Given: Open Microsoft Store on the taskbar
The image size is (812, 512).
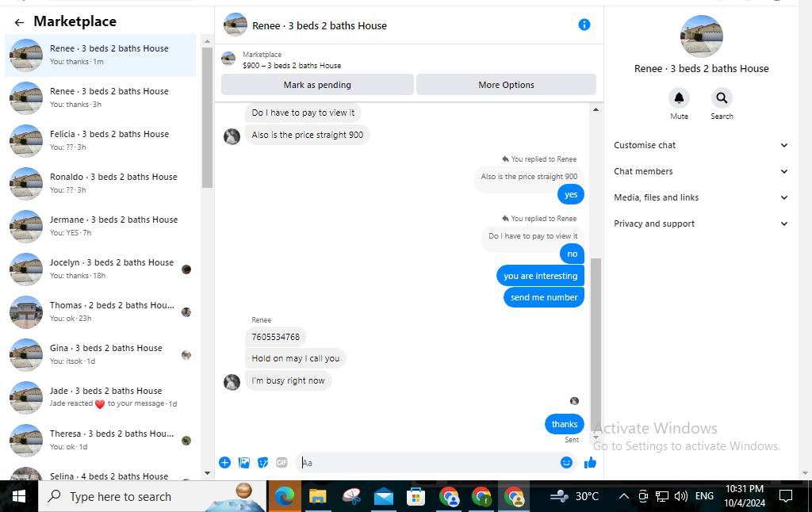Looking at the screenshot, I should [416, 497].
